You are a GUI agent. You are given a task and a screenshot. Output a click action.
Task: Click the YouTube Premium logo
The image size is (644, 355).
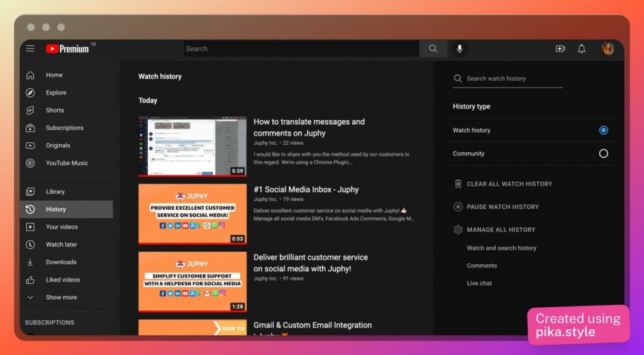click(x=67, y=48)
